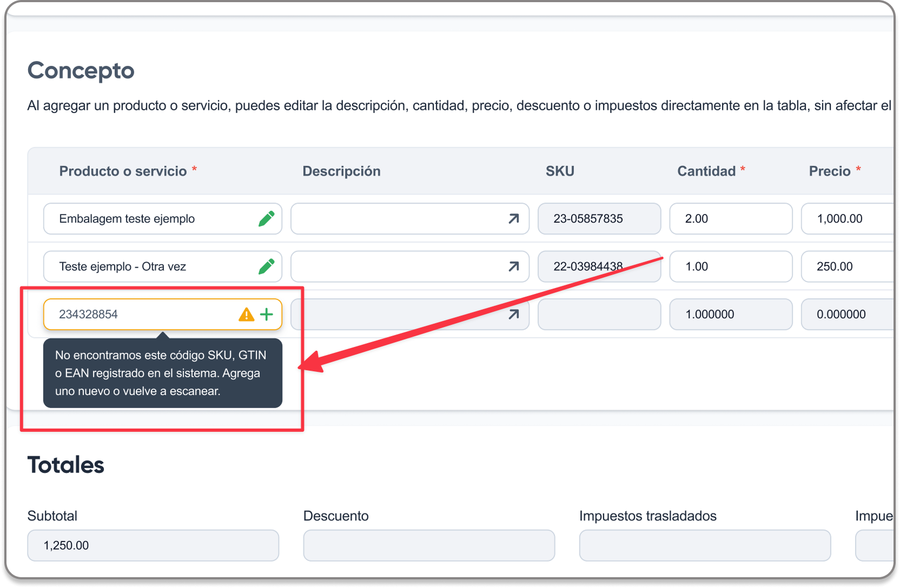Screen dimensions: 900x588
Task: Click the SKU column header
Action: tap(560, 171)
